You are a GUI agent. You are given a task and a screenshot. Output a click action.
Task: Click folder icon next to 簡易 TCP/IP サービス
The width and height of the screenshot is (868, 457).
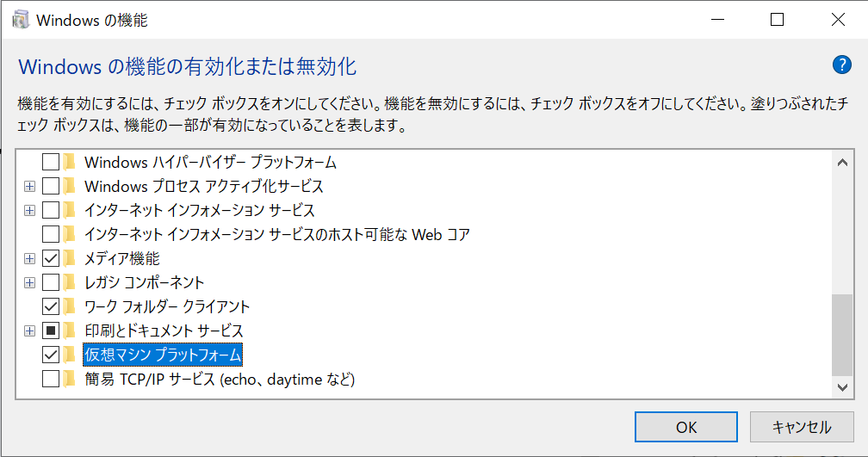[x=69, y=379]
